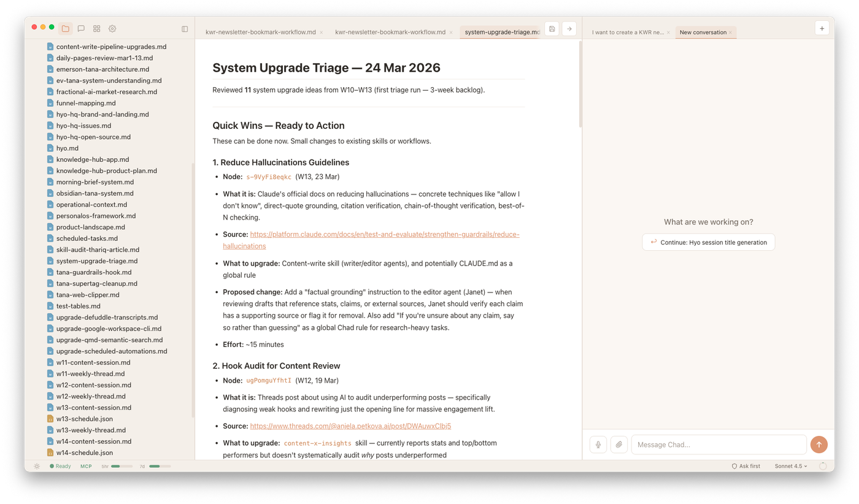Select system-upgrade-triage.md in the file list
This screenshot has width=859, height=504.
pyautogui.click(x=97, y=261)
